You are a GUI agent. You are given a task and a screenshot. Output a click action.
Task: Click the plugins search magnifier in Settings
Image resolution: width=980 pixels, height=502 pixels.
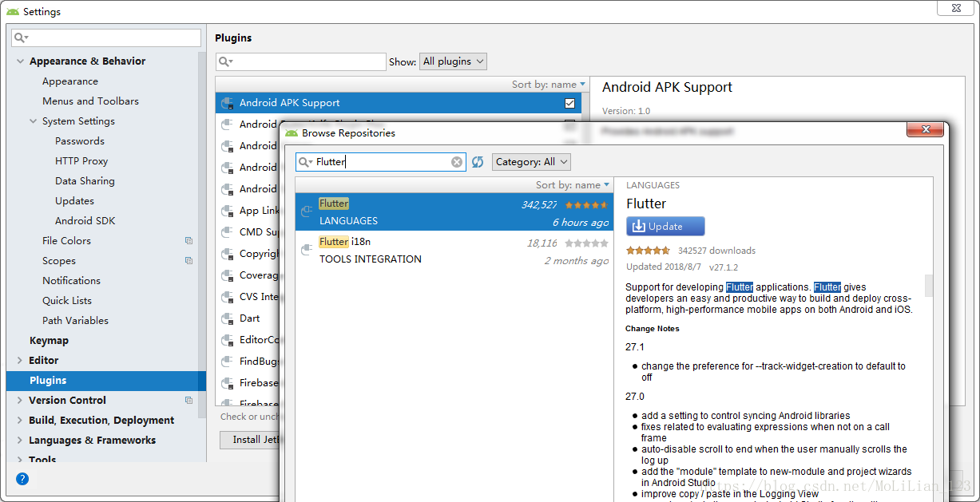225,61
